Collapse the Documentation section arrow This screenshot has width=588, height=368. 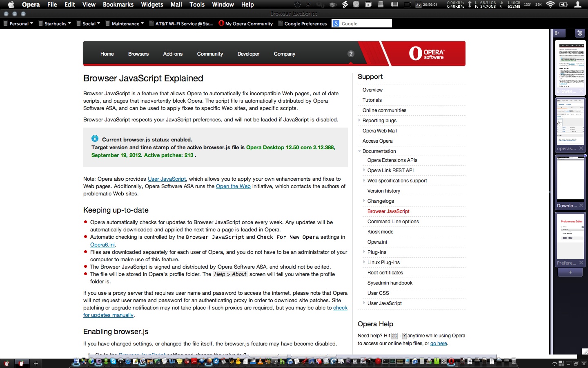tap(359, 151)
